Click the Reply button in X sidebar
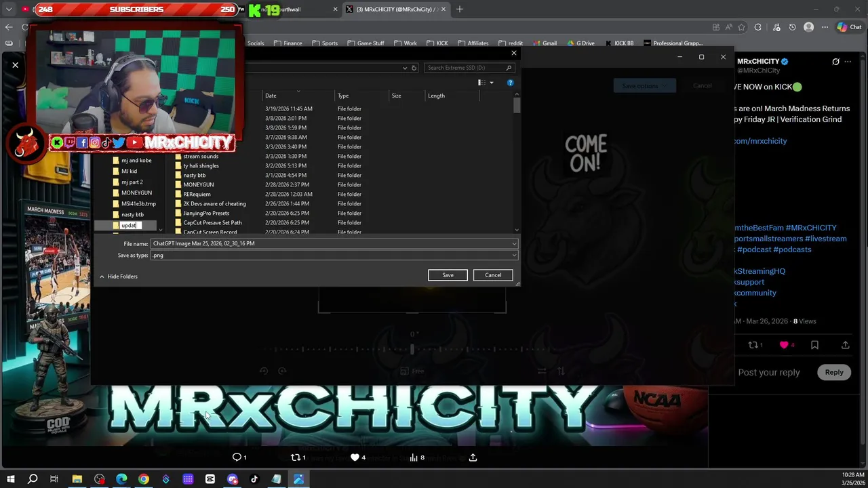 pyautogui.click(x=834, y=372)
